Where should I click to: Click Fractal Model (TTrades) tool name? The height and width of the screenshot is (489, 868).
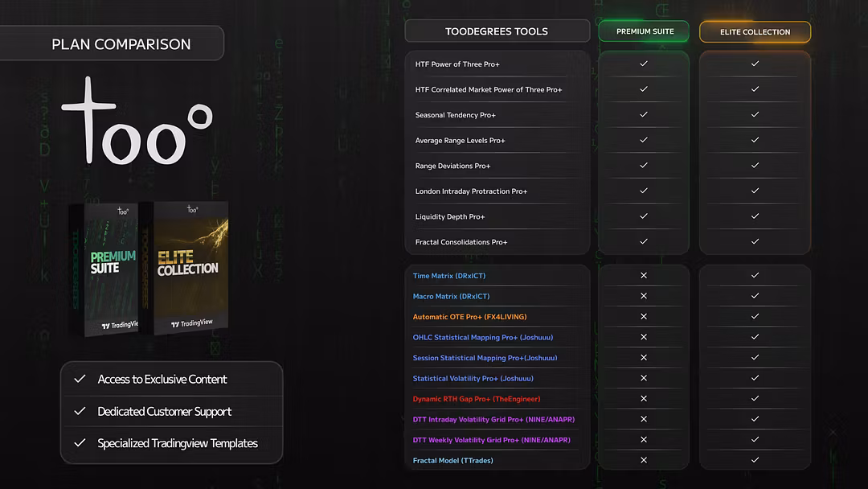click(x=452, y=460)
